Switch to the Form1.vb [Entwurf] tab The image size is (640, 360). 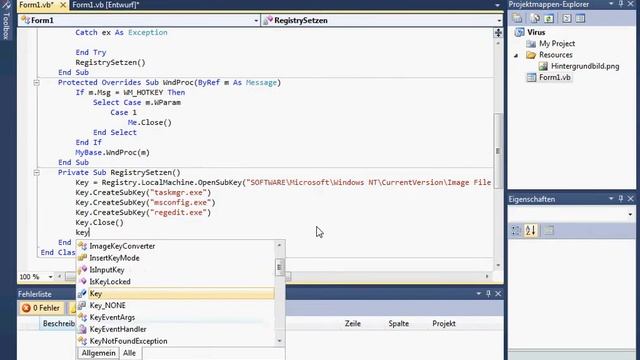click(x=106, y=5)
